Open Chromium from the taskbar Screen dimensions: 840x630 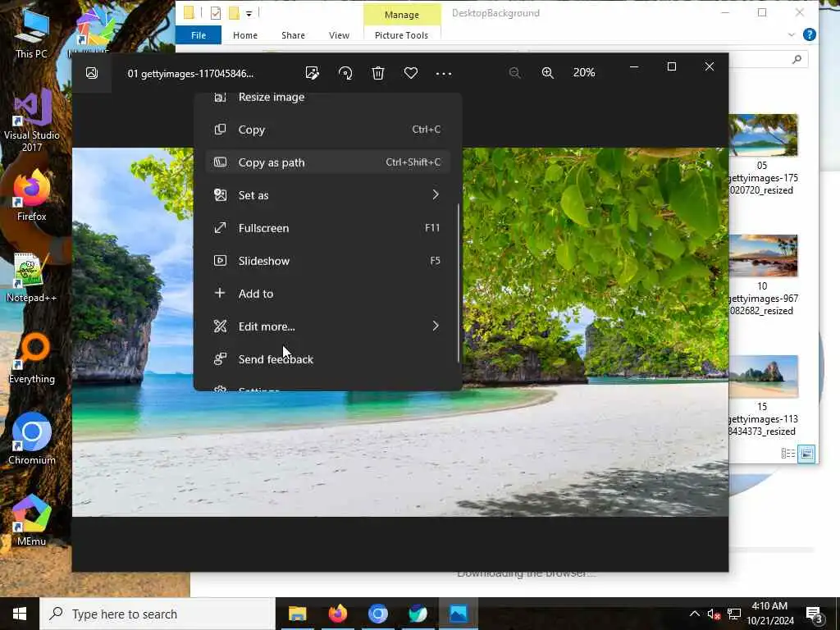377,614
